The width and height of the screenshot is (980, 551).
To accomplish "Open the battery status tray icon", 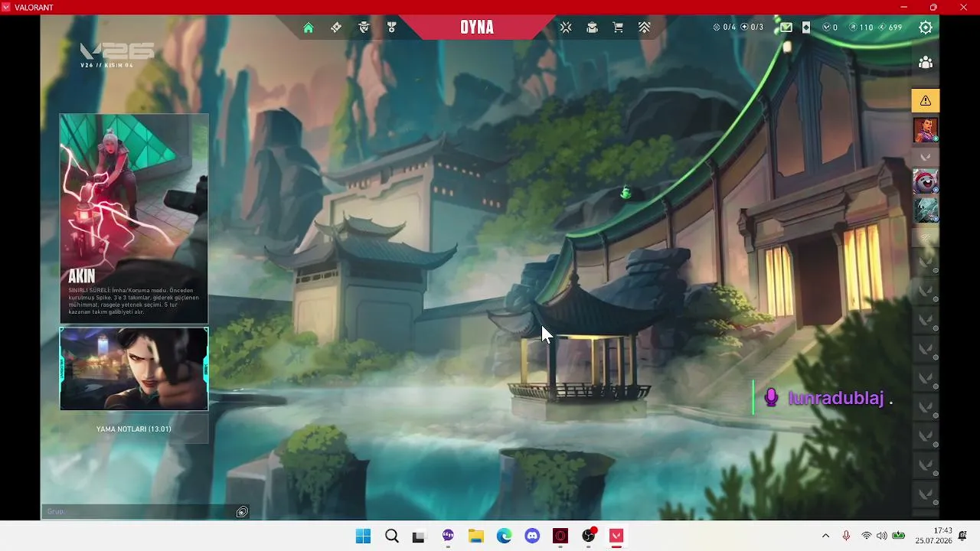I will pos(899,536).
